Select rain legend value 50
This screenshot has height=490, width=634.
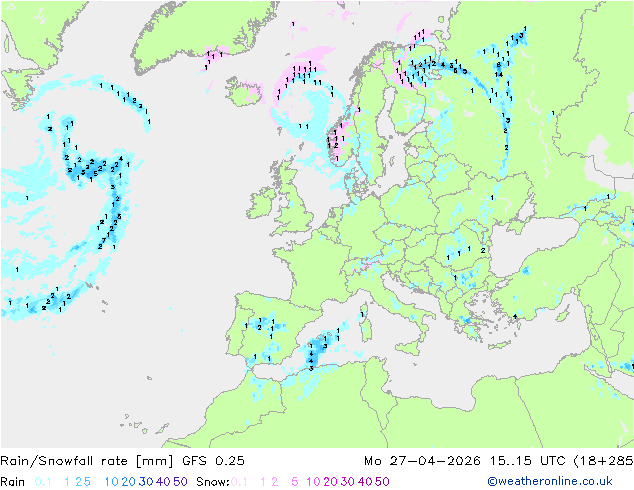pyautogui.click(x=180, y=482)
